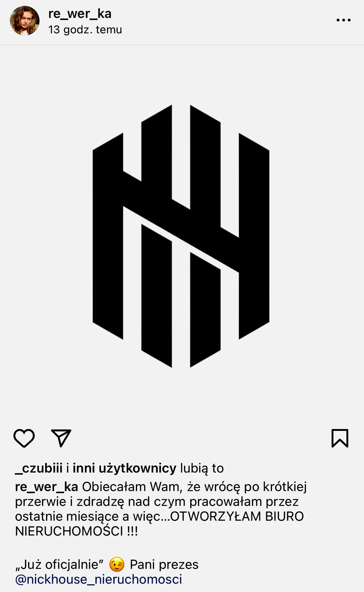Show the "inni użytkownicy" likes list
Viewport: 364px width, 592px height.
(124, 468)
